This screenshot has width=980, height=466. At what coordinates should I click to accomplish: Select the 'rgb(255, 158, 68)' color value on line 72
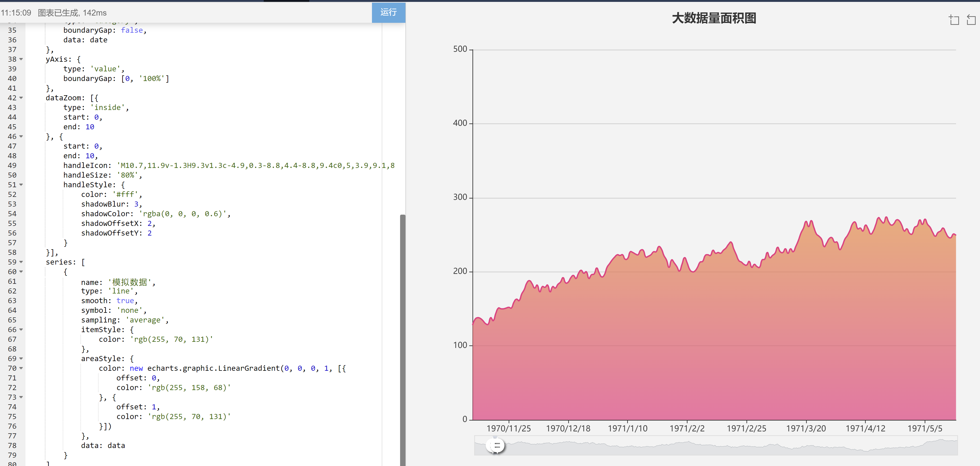pyautogui.click(x=189, y=388)
